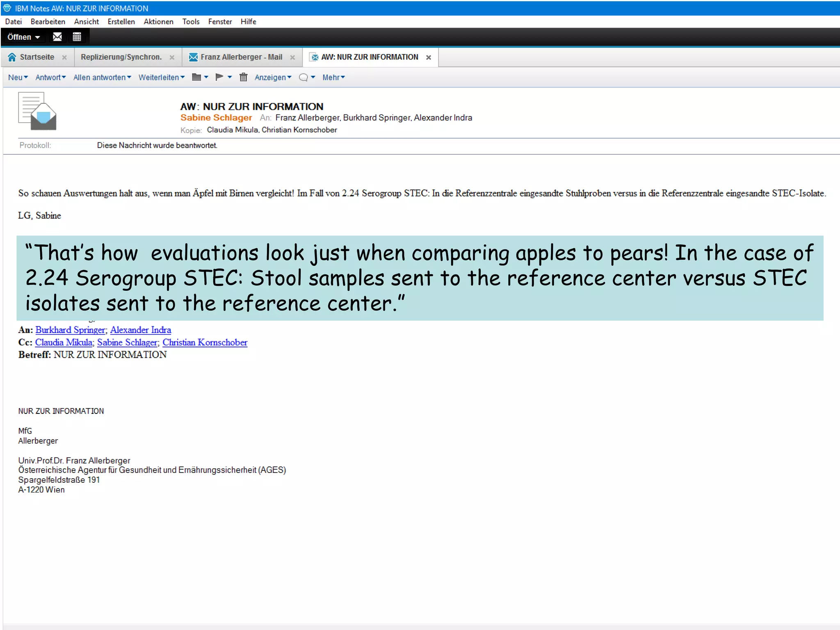
Task: Click the flag follow-up icon
Action: (x=219, y=77)
